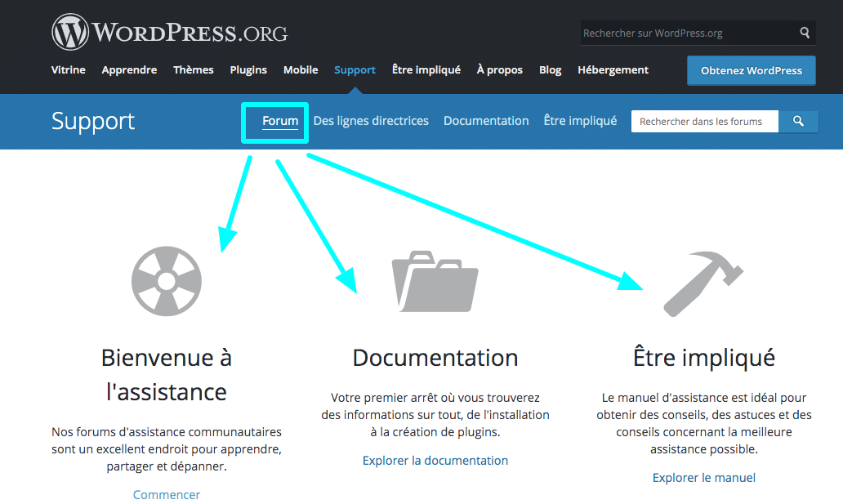Navigate to the Blog section

(550, 70)
